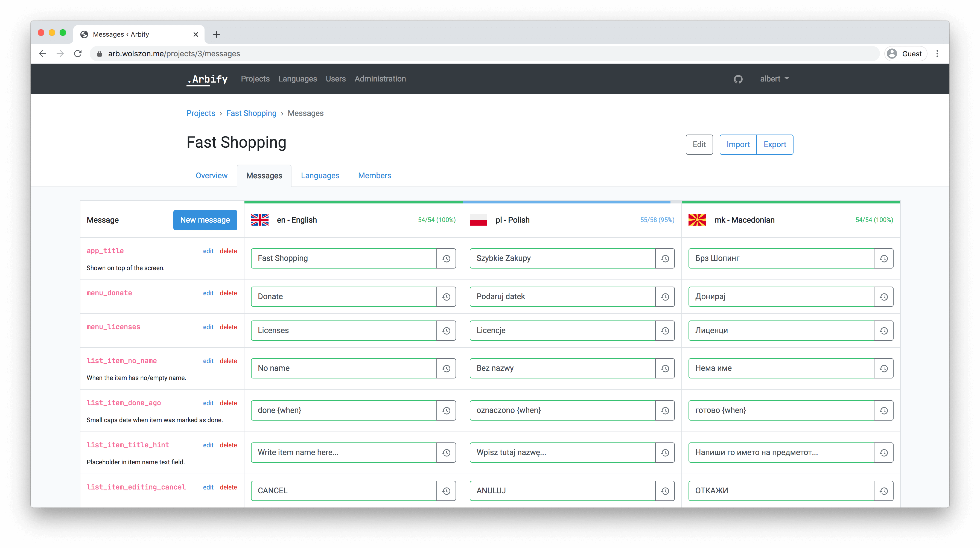980x548 pixels.
Task: Open history for English app_title translation
Action: 446,258
